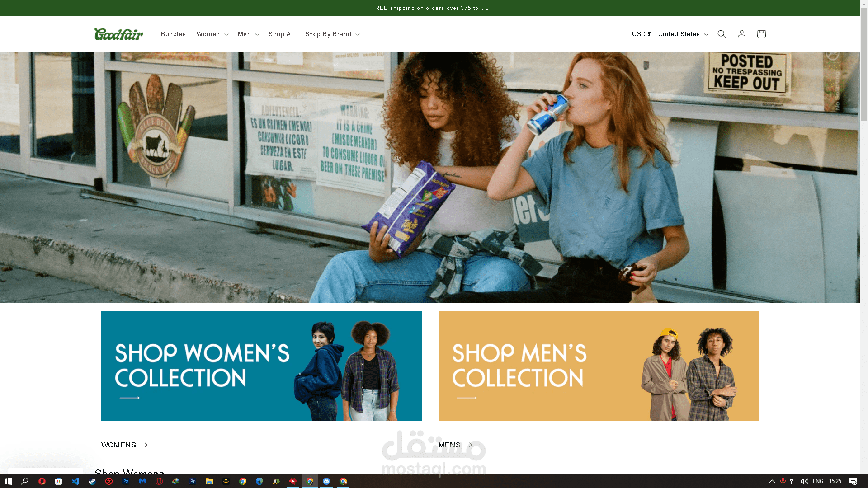868x488 pixels.
Task: Open Steam from the taskbar
Action: click(x=92, y=481)
